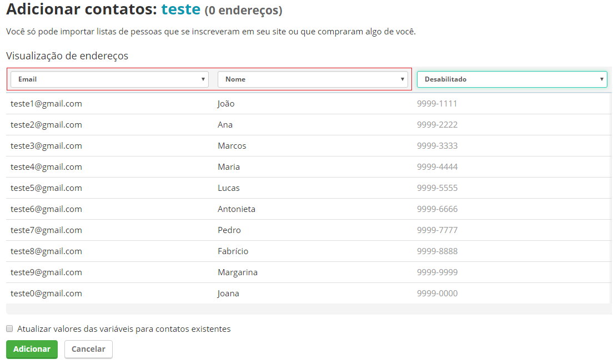Open the Desabilitado column dropdown
Viewport: 613px width, 364px height.
coord(512,79)
